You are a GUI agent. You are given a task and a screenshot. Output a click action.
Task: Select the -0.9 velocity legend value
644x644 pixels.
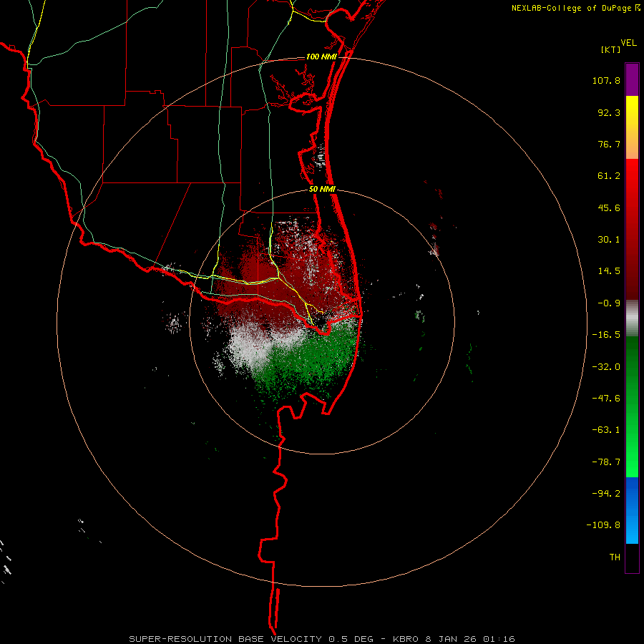[609, 303]
